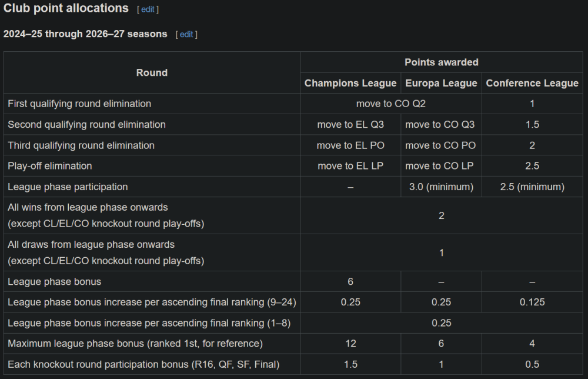Click the Points awarded header cell
Screen dimensions: 588x379
coord(441,62)
